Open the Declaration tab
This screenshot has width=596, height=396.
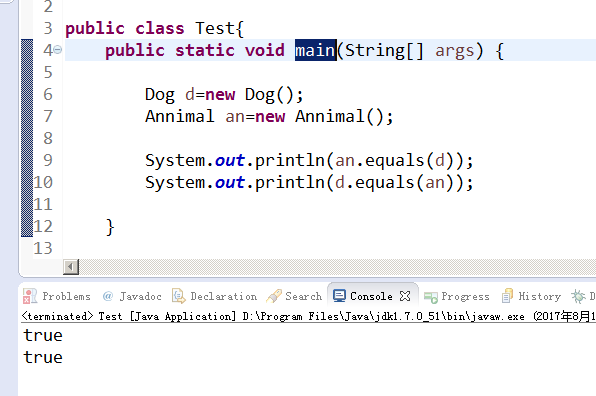(214, 296)
